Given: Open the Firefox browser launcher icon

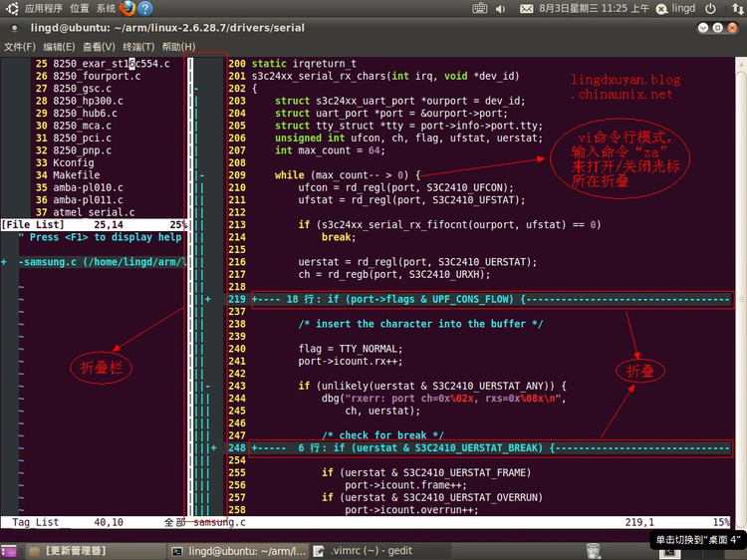Looking at the screenshot, I should (127, 8).
